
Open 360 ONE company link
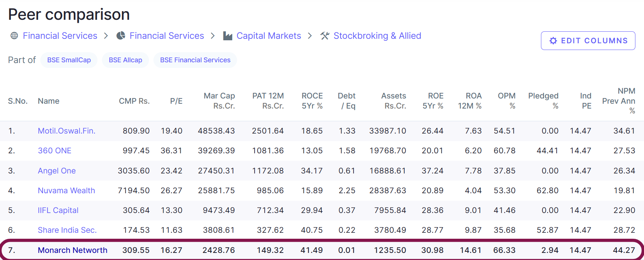55,151
